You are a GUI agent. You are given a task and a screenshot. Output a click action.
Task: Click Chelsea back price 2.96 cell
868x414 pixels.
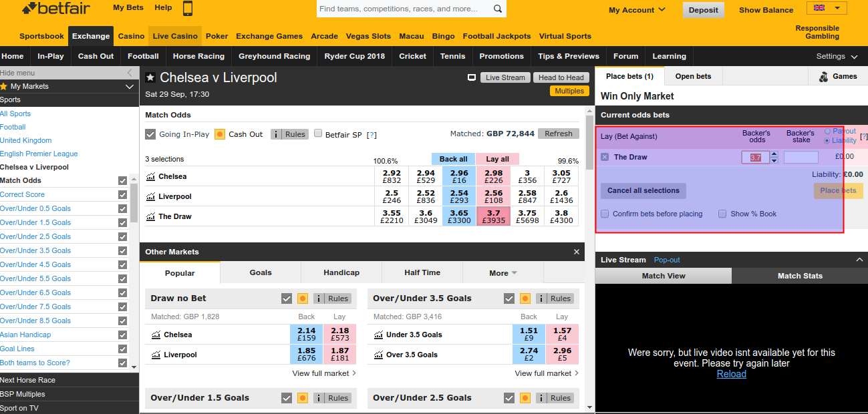[x=459, y=176]
